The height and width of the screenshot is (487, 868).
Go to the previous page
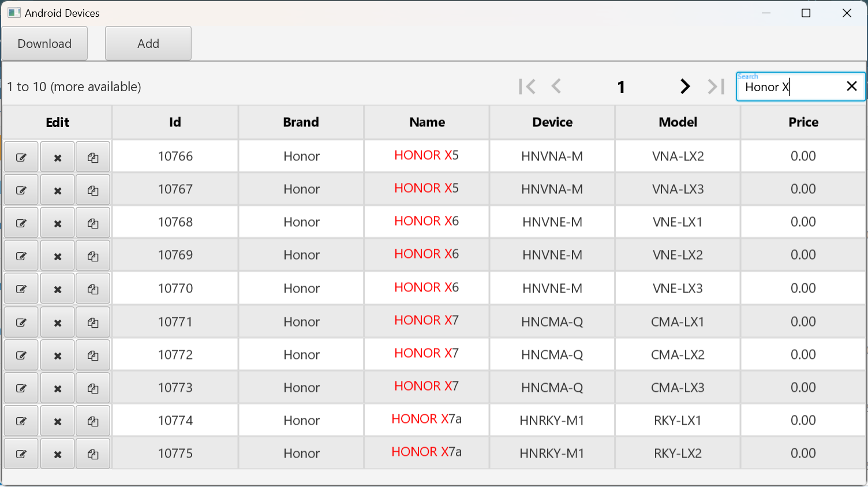point(556,87)
